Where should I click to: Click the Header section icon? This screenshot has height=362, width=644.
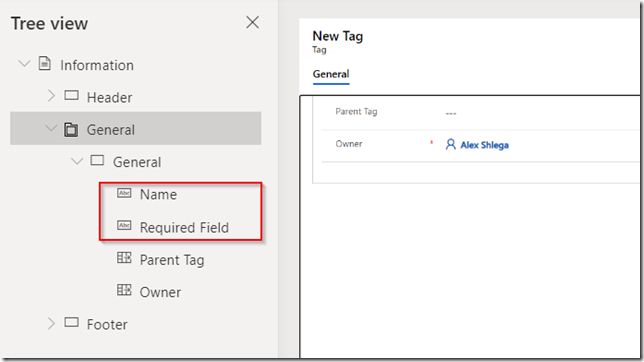pos(71,96)
